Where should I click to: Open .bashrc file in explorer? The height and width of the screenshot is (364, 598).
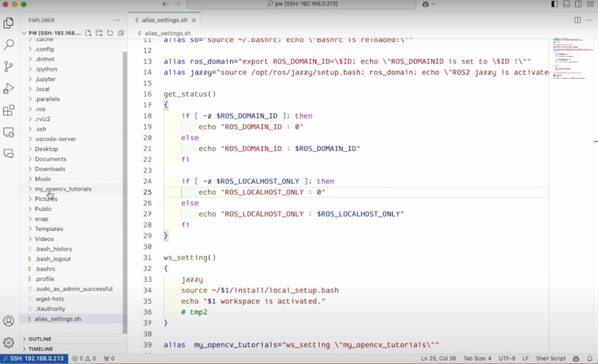coord(45,269)
